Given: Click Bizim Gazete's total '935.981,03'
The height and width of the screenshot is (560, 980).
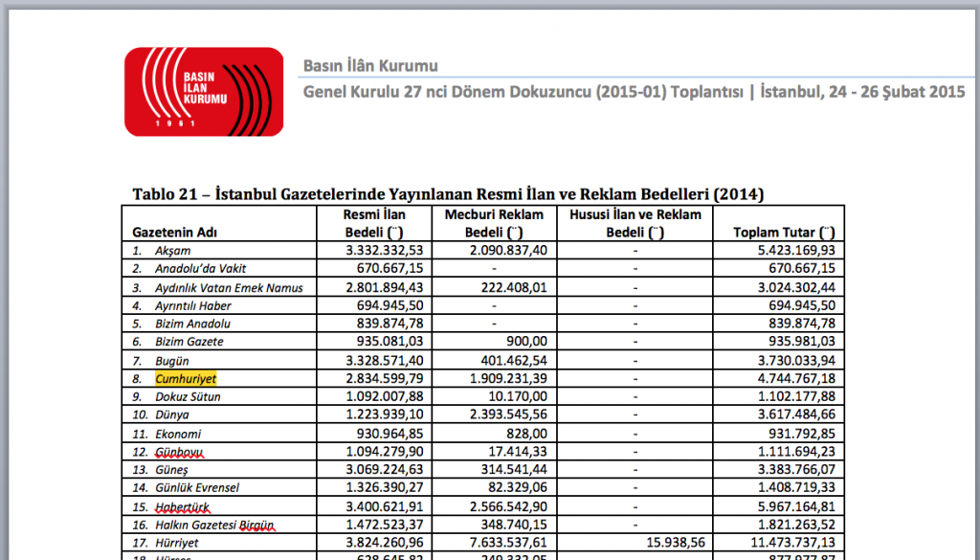Looking at the screenshot, I should [802, 342].
